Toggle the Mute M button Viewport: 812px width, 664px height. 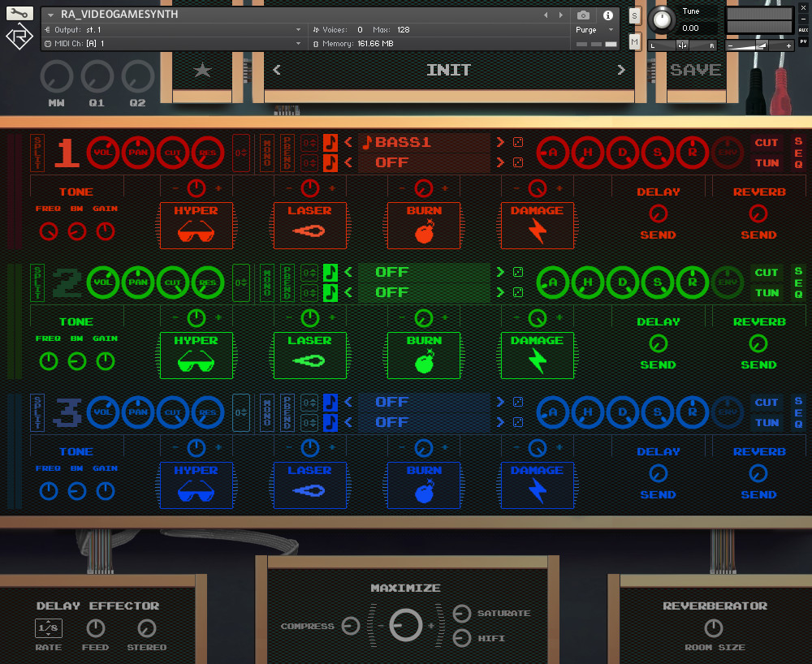pos(634,41)
